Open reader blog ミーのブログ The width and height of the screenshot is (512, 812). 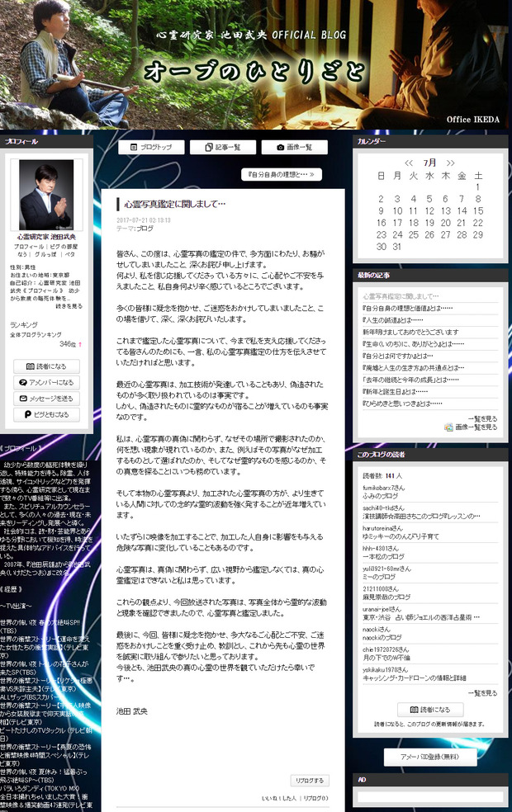pos(379,577)
